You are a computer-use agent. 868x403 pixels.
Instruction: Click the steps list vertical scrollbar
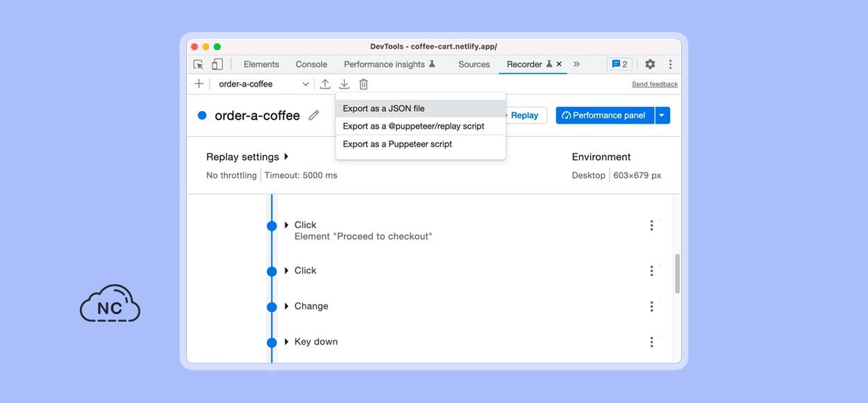(x=677, y=274)
